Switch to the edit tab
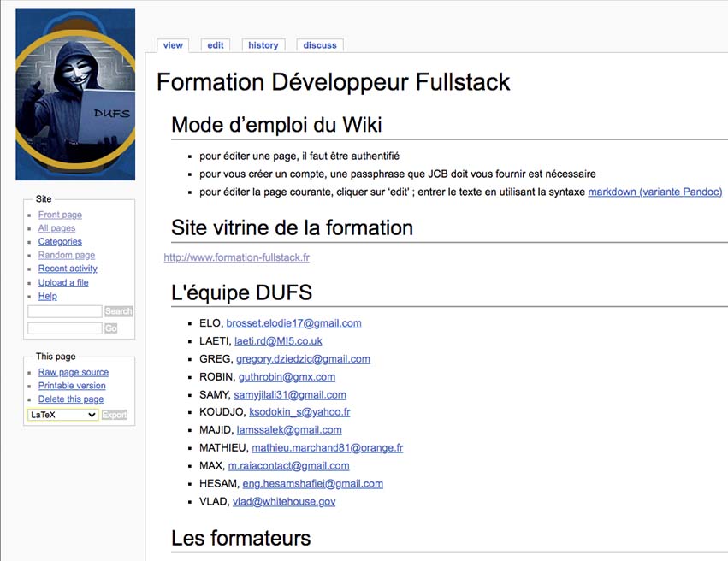This screenshot has height=561, width=728. tap(216, 45)
